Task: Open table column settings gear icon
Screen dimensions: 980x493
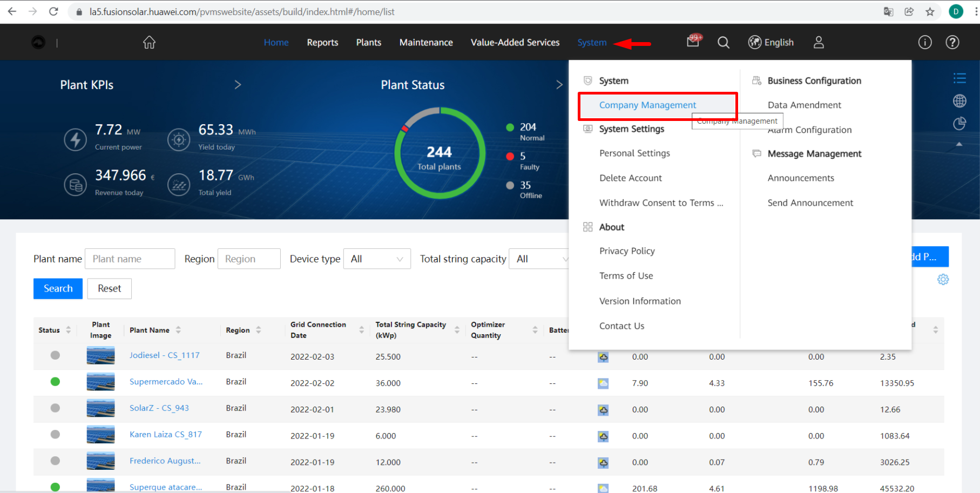Action: pyautogui.click(x=943, y=280)
